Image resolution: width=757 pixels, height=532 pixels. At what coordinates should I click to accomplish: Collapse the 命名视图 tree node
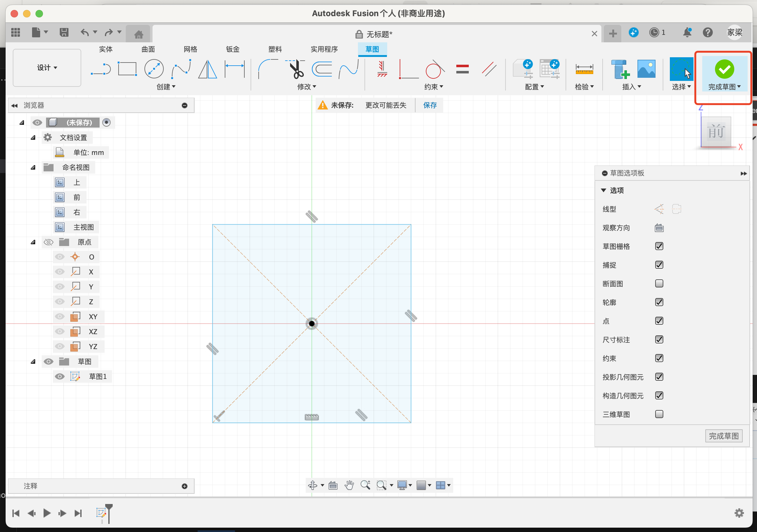[x=33, y=167]
